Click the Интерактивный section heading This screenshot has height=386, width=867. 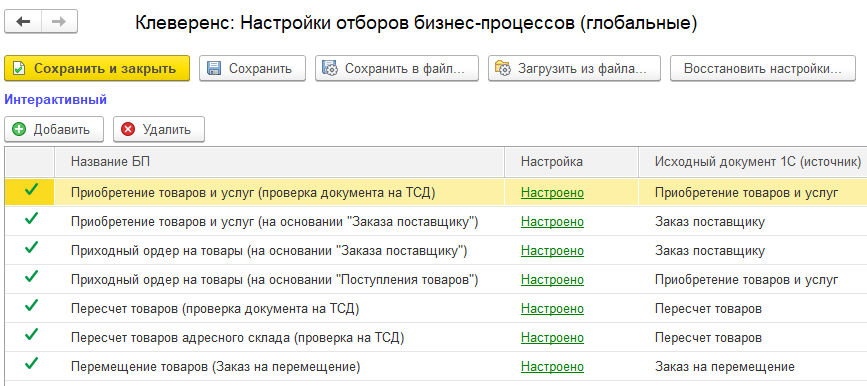[55, 100]
